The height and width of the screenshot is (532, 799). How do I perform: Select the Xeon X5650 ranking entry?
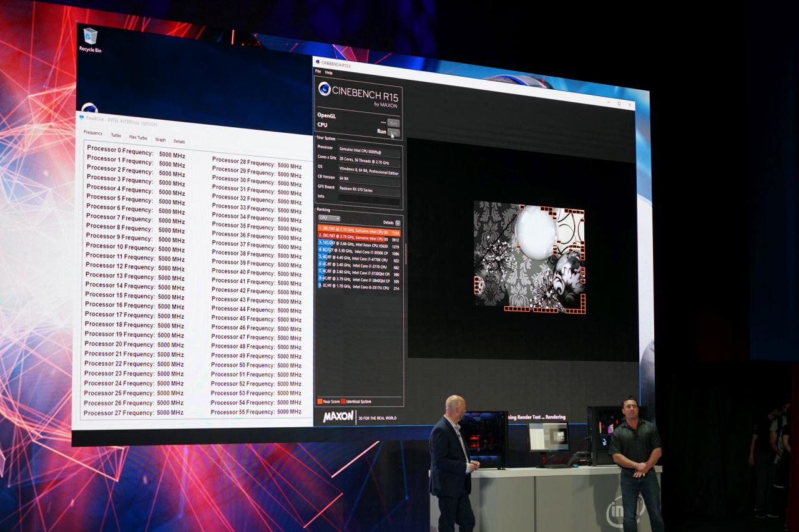[x=359, y=246]
